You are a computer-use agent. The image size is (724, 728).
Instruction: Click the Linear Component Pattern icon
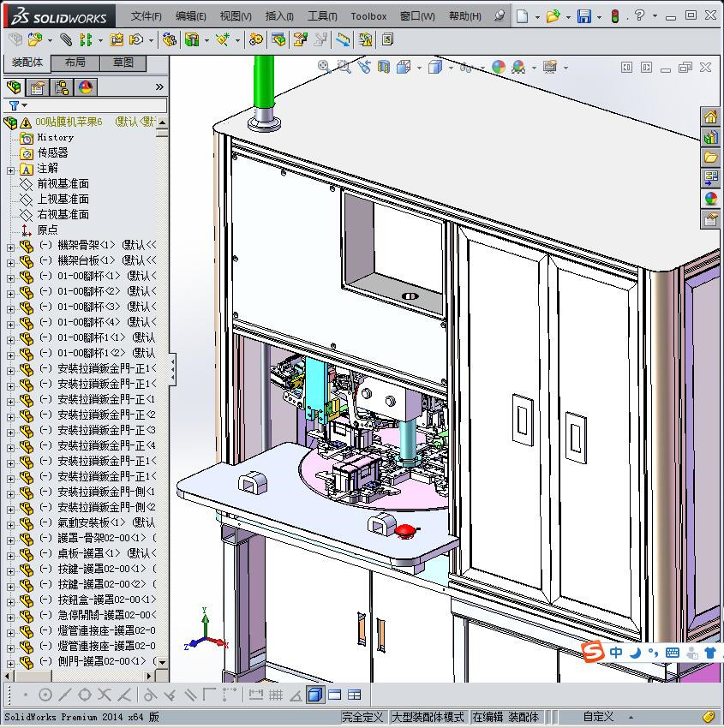tap(85, 40)
